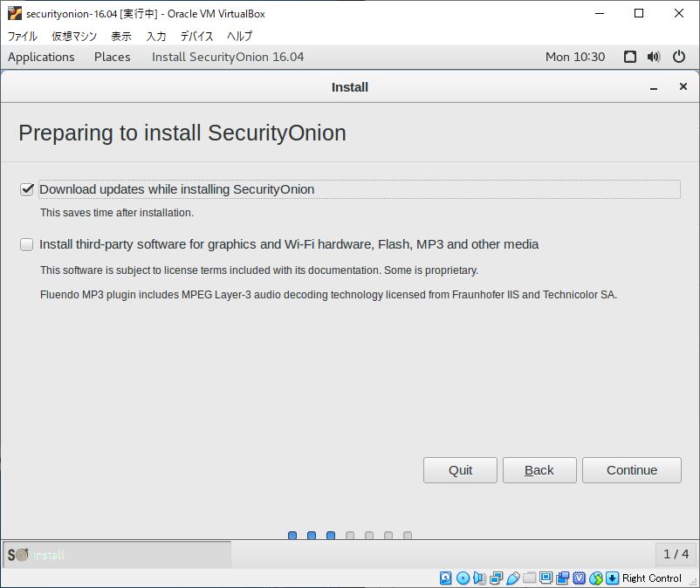Open the Places menu
Image resolution: width=700 pixels, height=588 pixels.
coord(112,57)
